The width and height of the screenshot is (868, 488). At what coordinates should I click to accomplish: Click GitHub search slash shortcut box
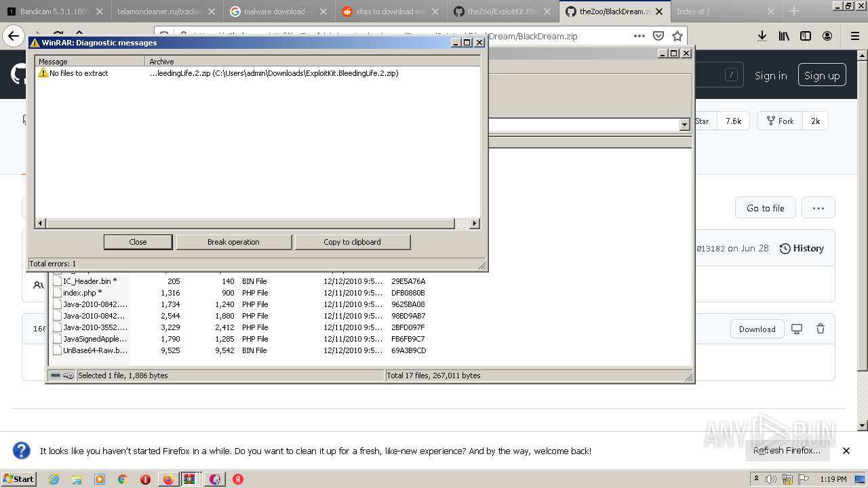click(x=731, y=75)
